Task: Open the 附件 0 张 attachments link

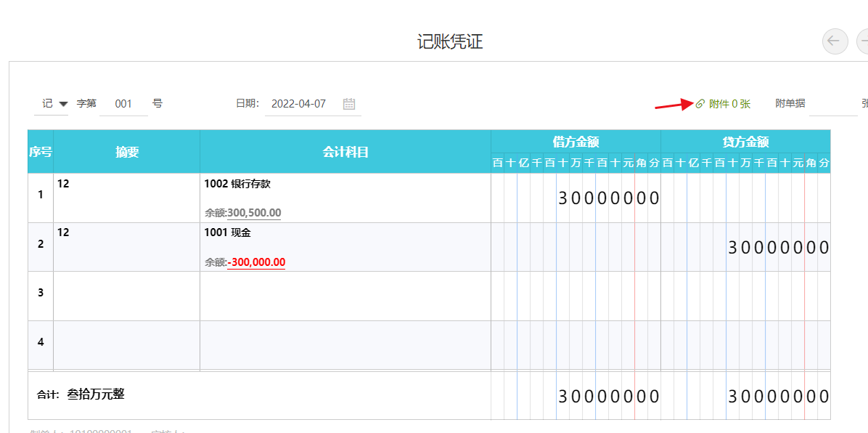Action: pyautogui.click(x=729, y=104)
